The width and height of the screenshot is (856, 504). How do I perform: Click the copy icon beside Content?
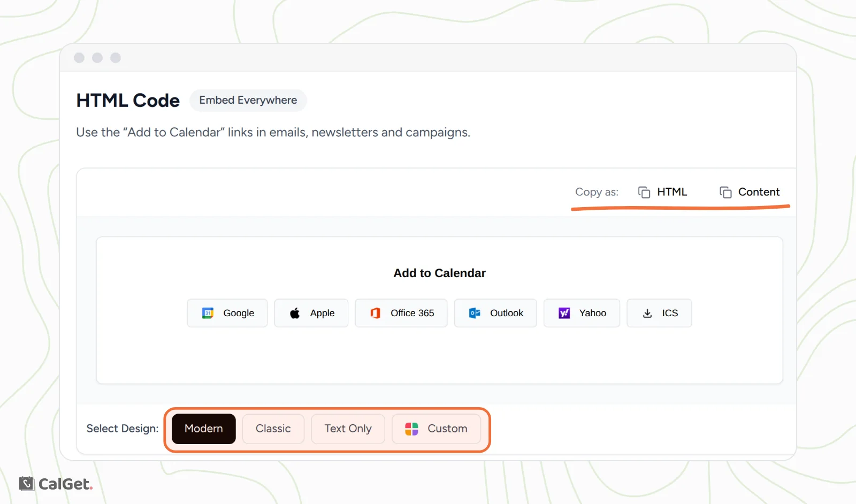pos(725,192)
